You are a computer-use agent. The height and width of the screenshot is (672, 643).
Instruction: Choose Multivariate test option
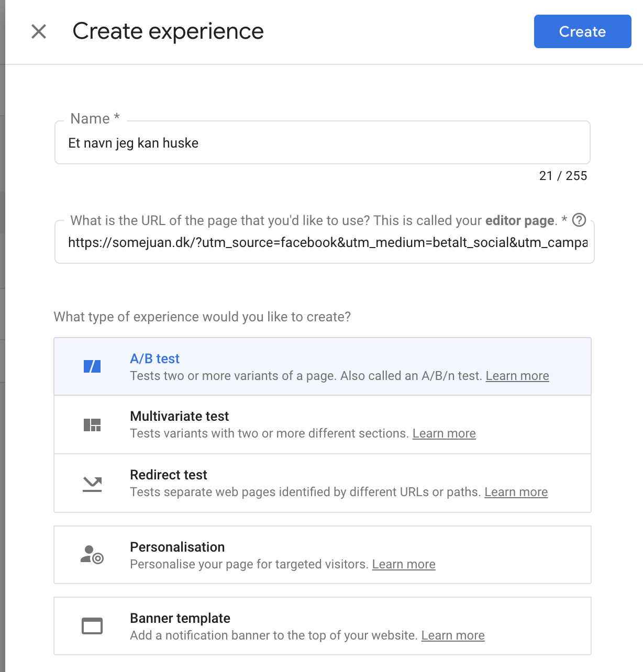pyautogui.click(x=323, y=424)
